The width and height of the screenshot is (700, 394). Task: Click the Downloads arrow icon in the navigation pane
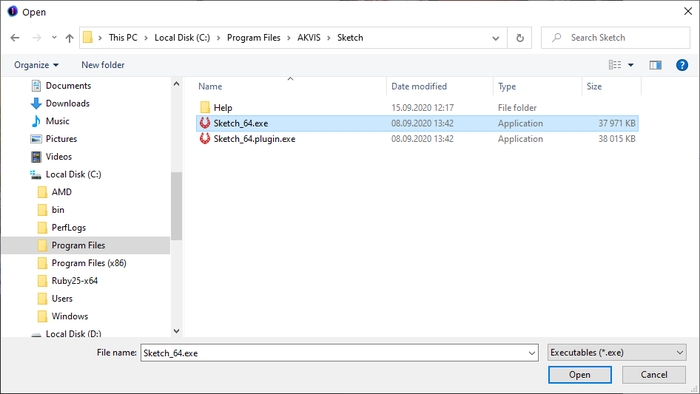click(36, 104)
